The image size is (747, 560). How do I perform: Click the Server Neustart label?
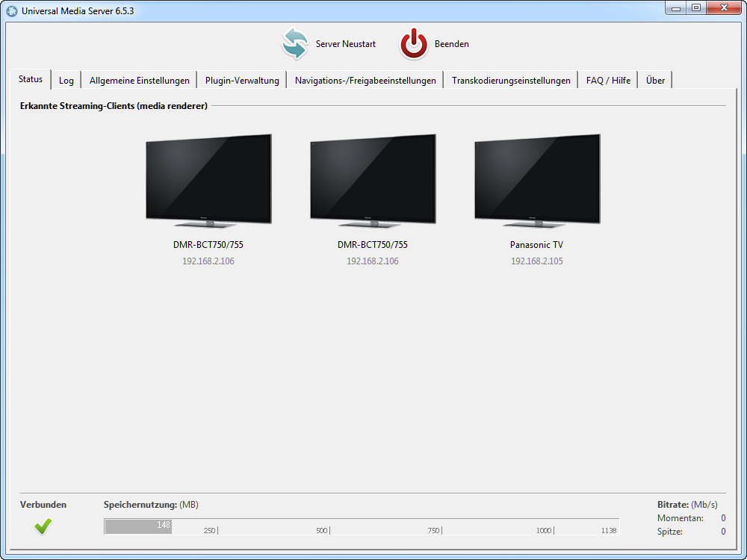346,44
